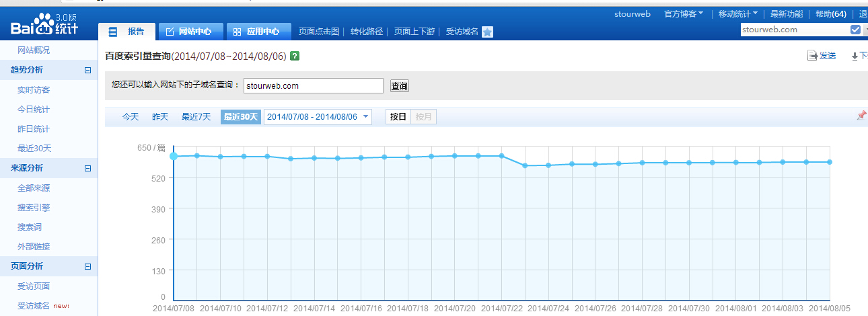Click the subdomain query input field
Viewport: 868px width, 316px height.
pyautogui.click(x=313, y=86)
